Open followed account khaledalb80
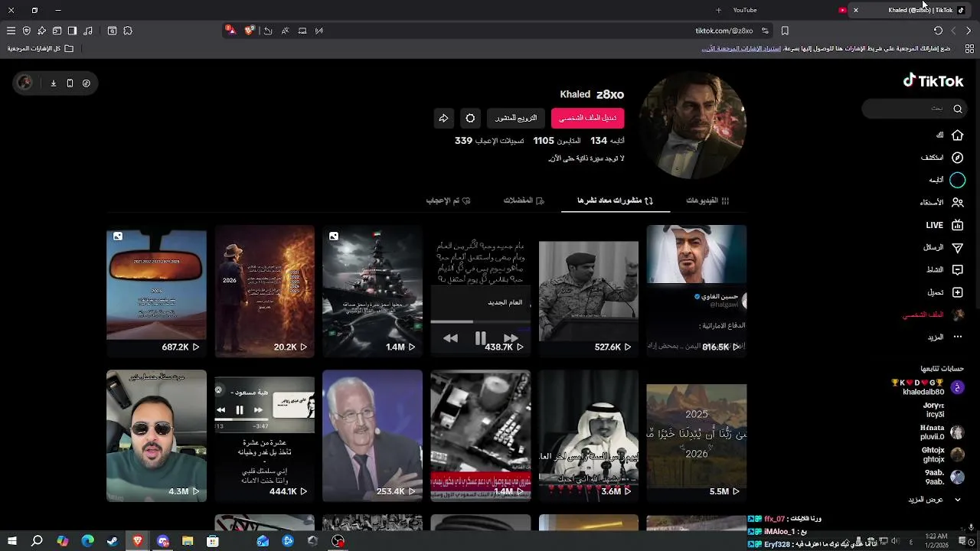 (928, 387)
